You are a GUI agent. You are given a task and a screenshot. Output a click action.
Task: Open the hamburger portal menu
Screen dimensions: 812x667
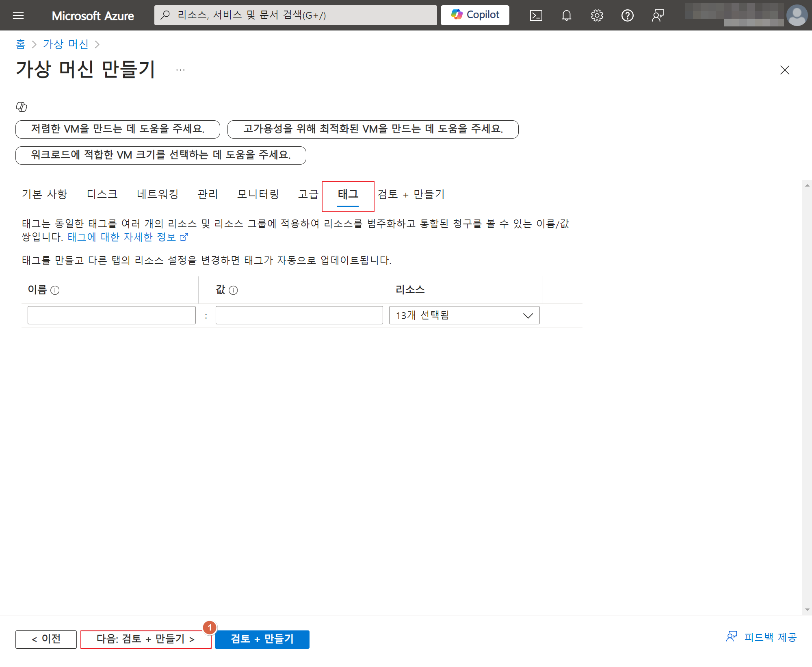tap(18, 15)
